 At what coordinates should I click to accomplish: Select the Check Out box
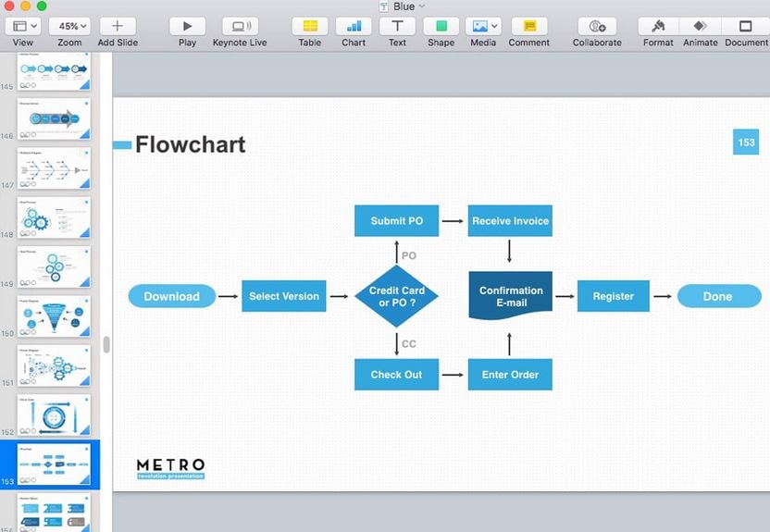(x=396, y=375)
